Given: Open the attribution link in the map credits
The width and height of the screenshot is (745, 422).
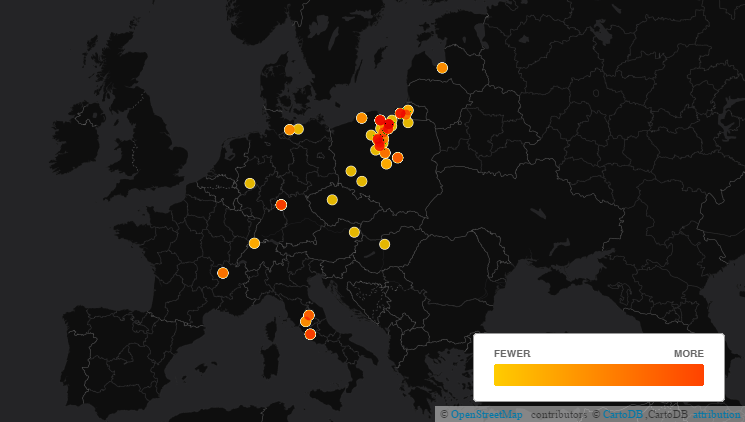Looking at the screenshot, I should tap(716, 414).
